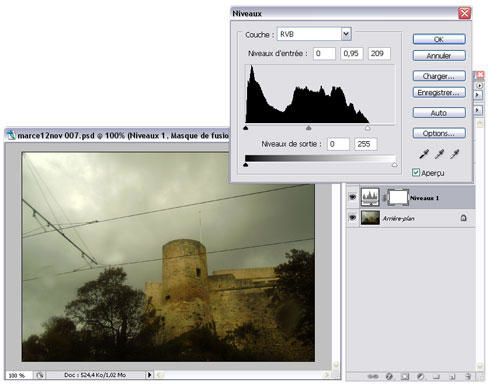Click the OK button

439,39
